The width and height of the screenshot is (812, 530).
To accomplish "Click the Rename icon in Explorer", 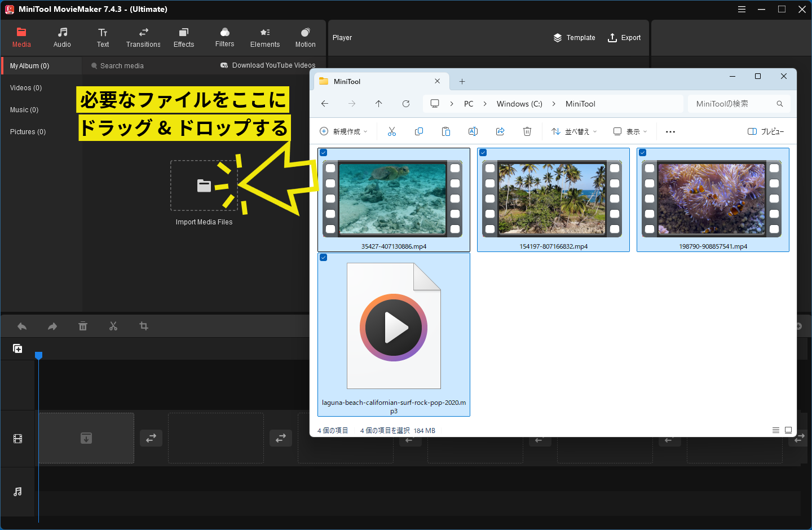I will point(473,131).
